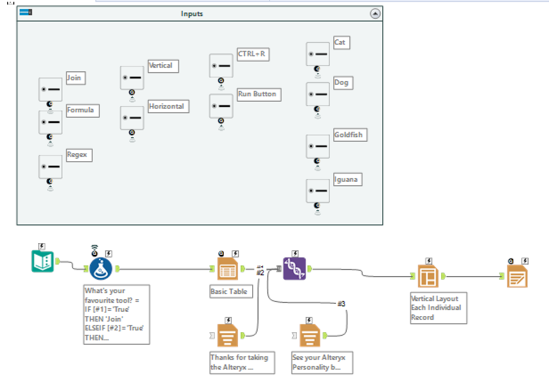The width and height of the screenshot is (549, 392).
Task: Click the 'What's your favourite tool?' formula annotation
Action: tap(117, 315)
